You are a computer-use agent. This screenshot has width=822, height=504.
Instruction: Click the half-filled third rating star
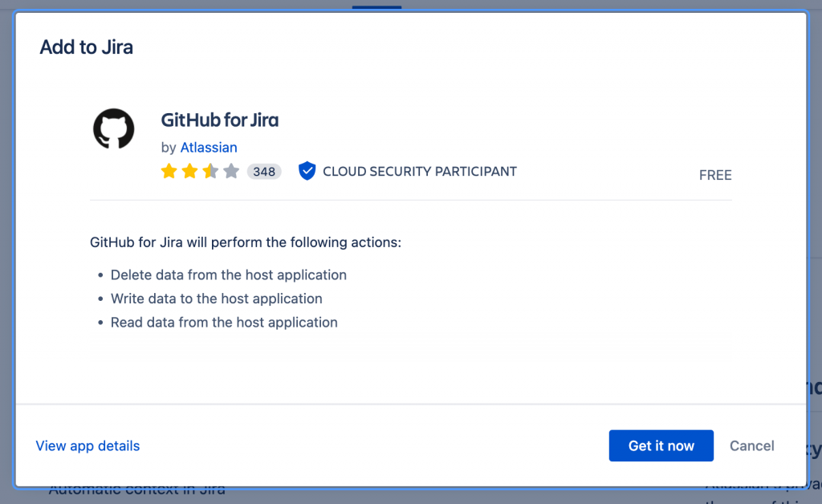point(210,171)
